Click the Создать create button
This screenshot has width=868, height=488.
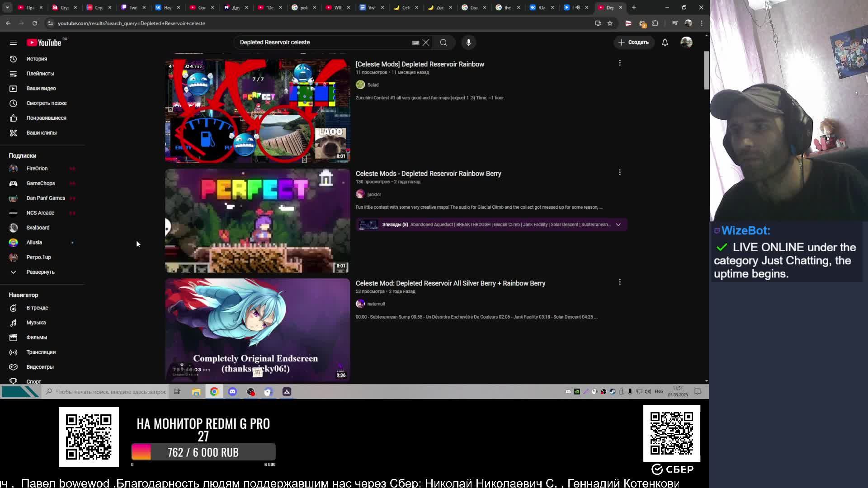pos(634,42)
